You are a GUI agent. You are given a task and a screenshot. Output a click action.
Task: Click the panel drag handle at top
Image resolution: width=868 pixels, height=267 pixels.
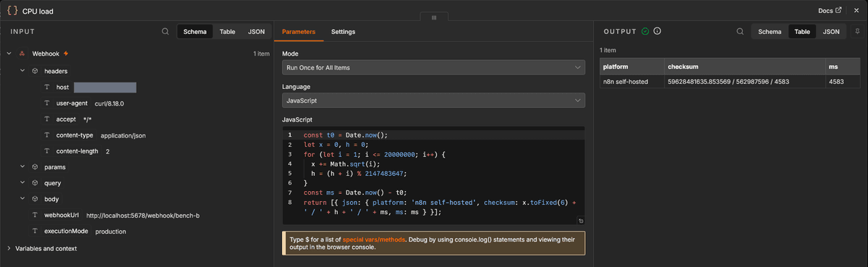(434, 17)
